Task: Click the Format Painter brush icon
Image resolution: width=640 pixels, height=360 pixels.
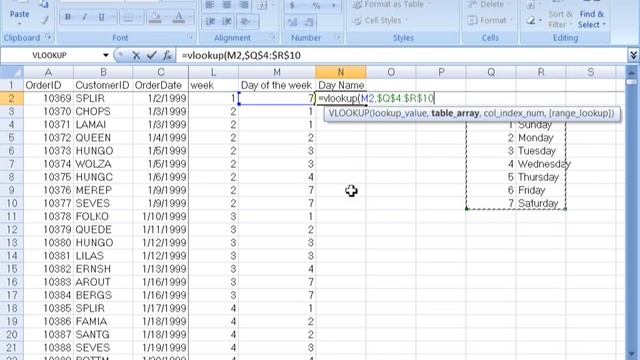Action: pos(45,20)
